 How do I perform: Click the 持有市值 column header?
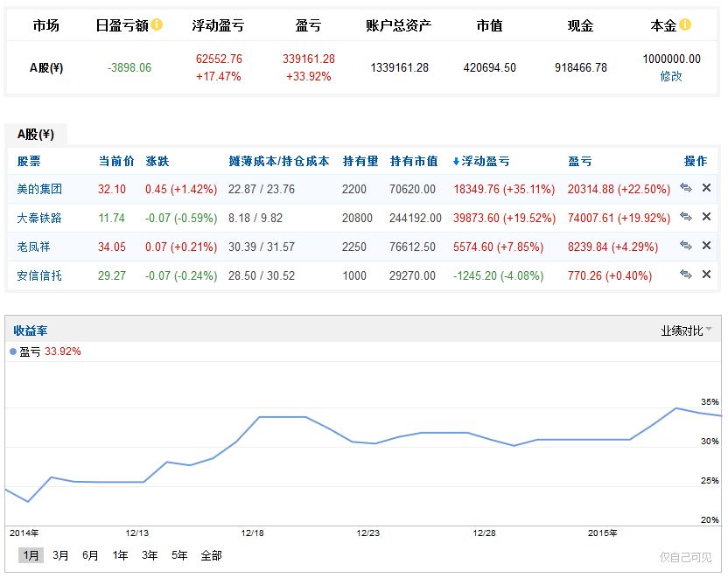coord(414,161)
